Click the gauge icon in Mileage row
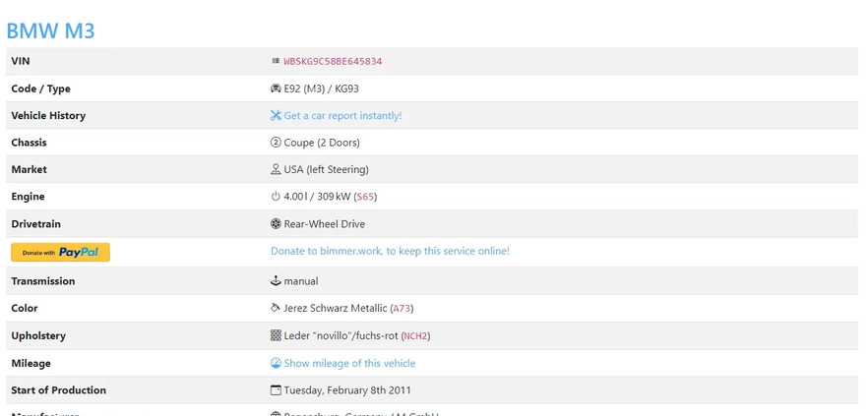The width and height of the screenshot is (868, 416). pos(276,363)
